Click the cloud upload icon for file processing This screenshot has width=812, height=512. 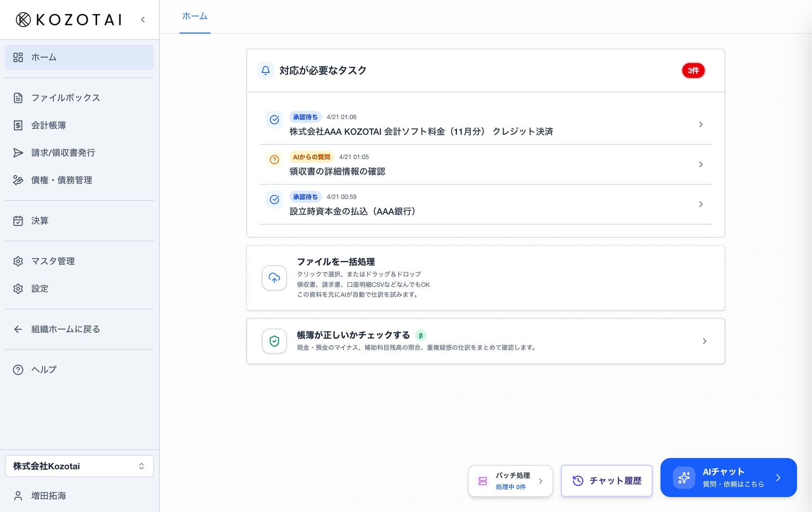click(274, 278)
